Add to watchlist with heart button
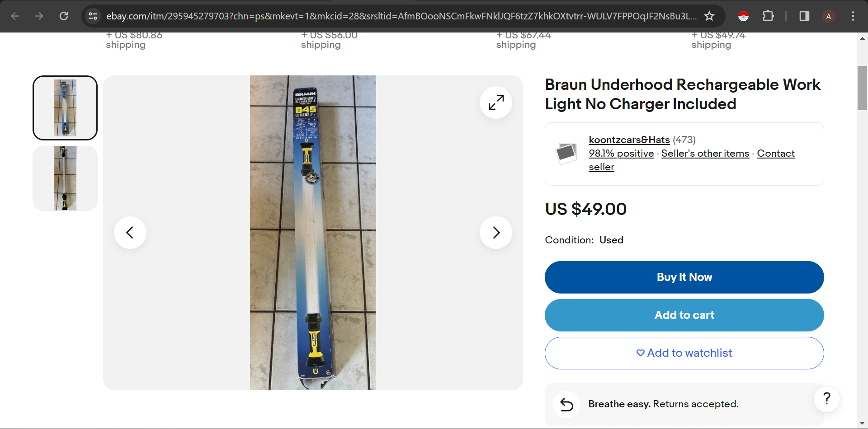868x429 pixels. click(684, 353)
